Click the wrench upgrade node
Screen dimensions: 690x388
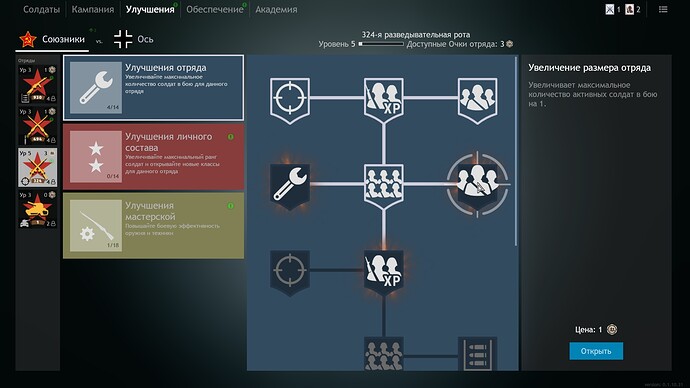[290, 186]
